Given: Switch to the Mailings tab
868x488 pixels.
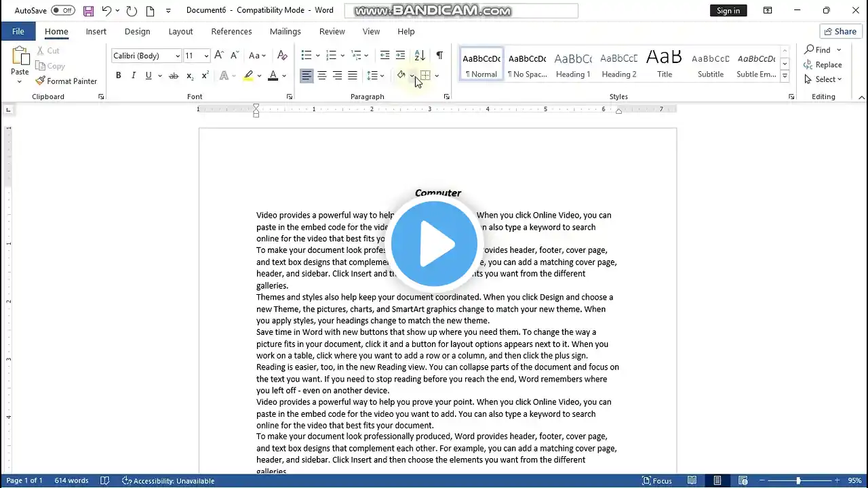Looking at the screenshot, I should point(285,31).
